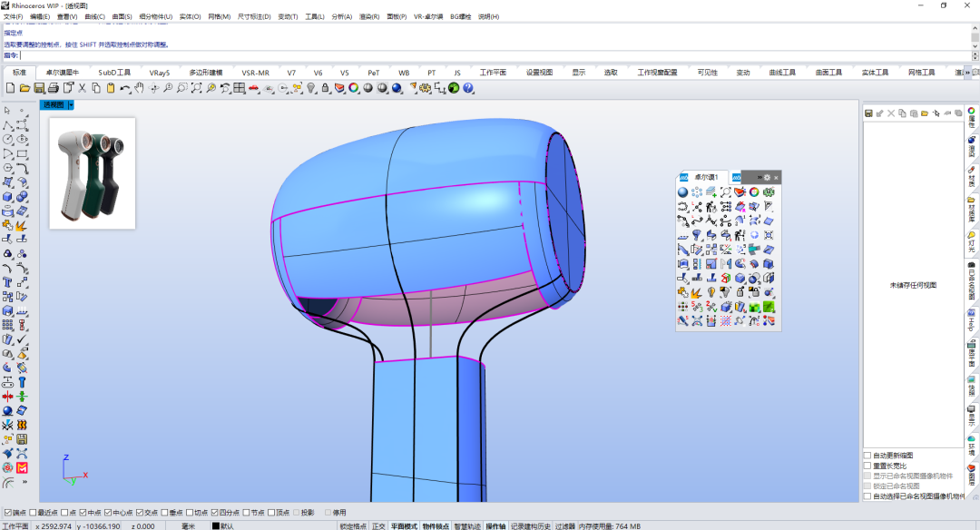This screenshot has width=980, height=530.
Task: Click the 工作平面 status bar entry
Action: (15, 526)
